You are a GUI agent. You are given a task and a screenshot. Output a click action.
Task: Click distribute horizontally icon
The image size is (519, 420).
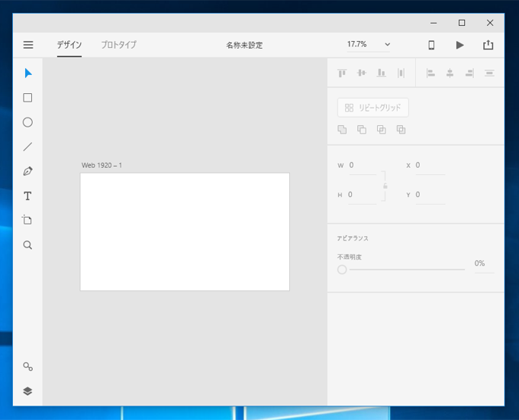pos(401,73)
